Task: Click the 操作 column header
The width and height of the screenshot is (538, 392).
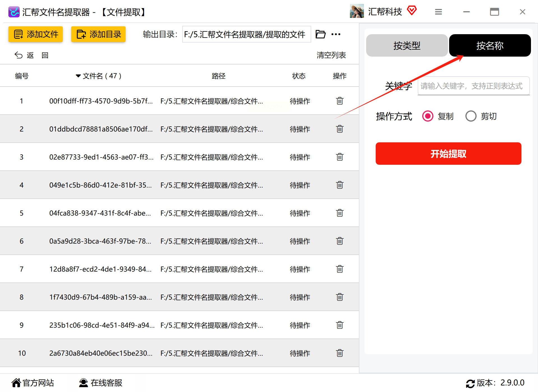Action: [x=340, y=76]
